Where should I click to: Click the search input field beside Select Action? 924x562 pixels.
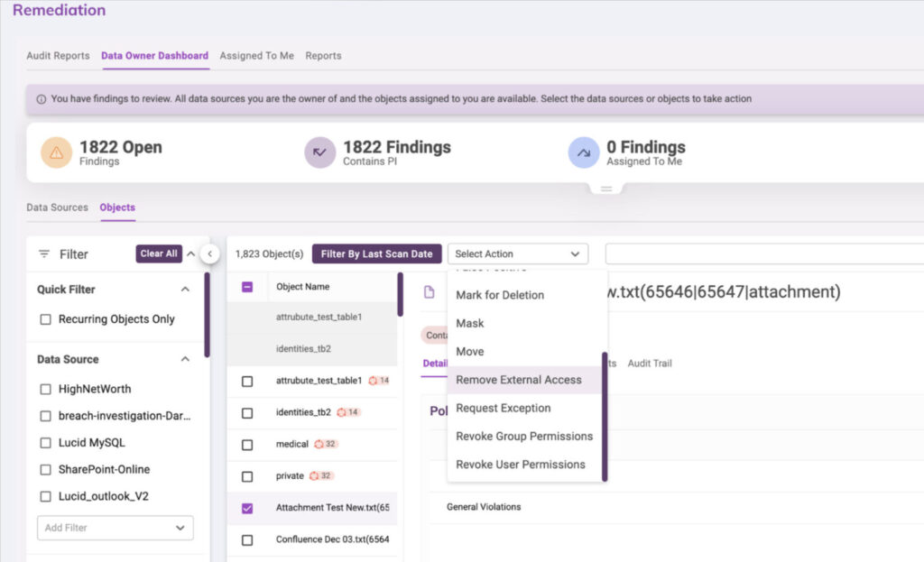764,253
